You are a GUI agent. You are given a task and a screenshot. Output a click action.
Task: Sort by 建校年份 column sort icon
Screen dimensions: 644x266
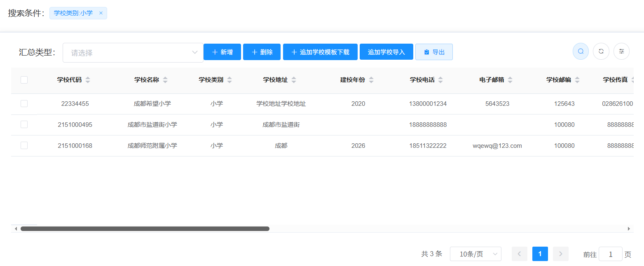click(x=371, y=80)
